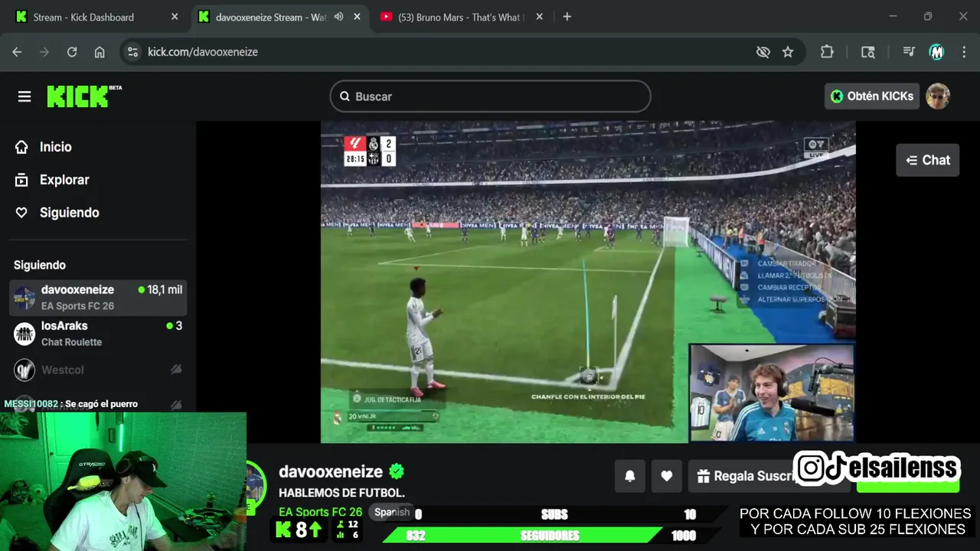This screenshot has height=551, width=980.
Task: Open media controls in browser toolbar
Action: point(909,52)
